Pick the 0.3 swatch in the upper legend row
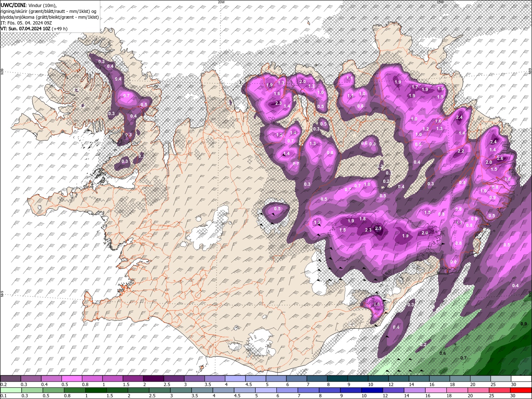 click(x=31, y=379)
